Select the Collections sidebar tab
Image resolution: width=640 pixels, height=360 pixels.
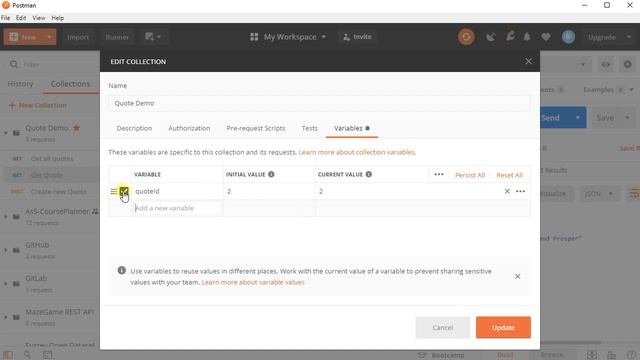(70, 84)
